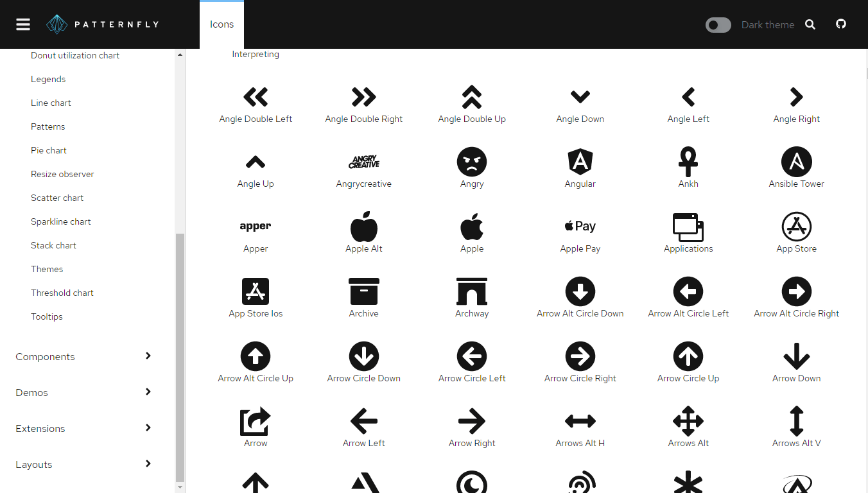The image size is (868, 493).
Task: Select the Angular shield icon
Action: pos(580,162)
